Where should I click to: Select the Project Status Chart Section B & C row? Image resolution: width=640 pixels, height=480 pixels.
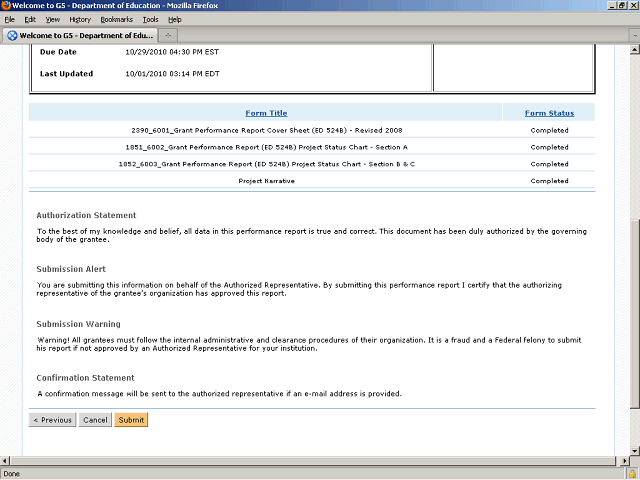[x=312, y=164]
